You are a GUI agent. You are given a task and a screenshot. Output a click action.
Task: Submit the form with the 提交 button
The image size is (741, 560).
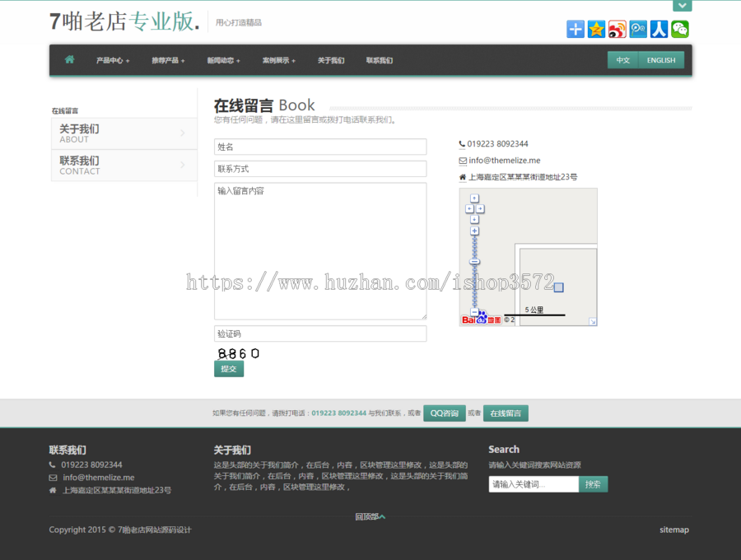click(229, 368)
